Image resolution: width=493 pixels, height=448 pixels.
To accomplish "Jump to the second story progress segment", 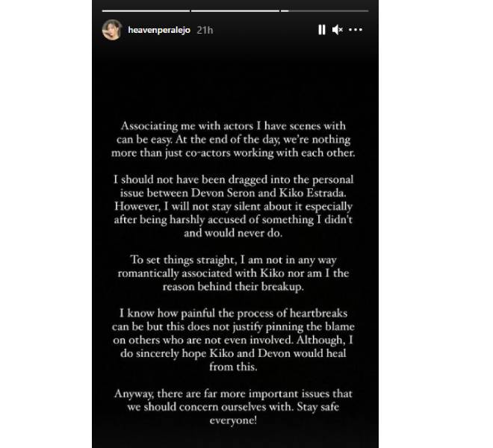I will coord(235,11).
